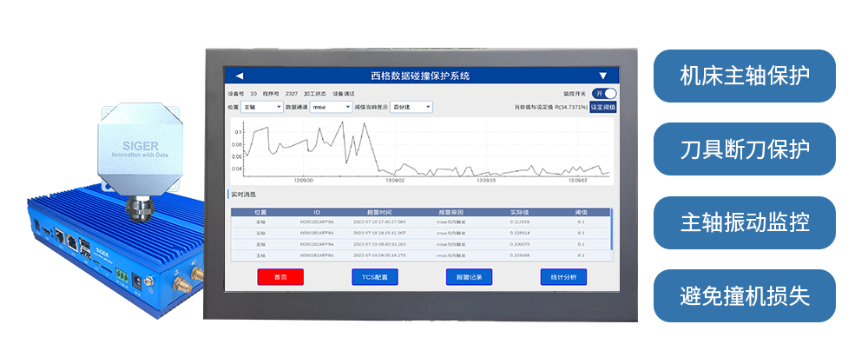
Task: Open the 报警记录 page
Action: click(x=469, y=277)
